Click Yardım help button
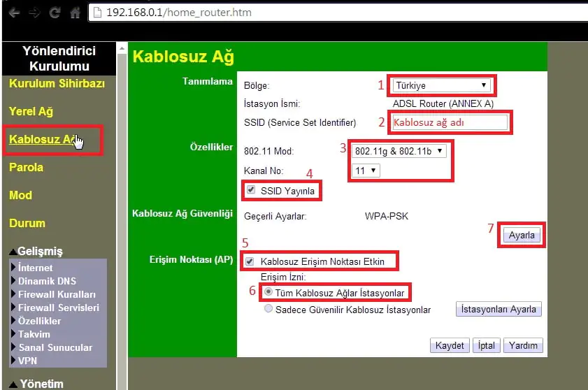The image size is (588, 390). [523, 345]
